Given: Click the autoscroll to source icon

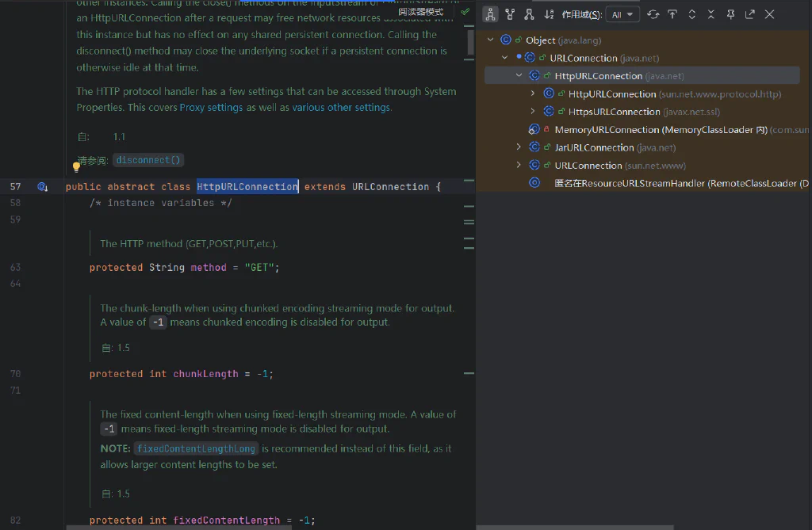Looking at the screenshot, I should point(672,14).
